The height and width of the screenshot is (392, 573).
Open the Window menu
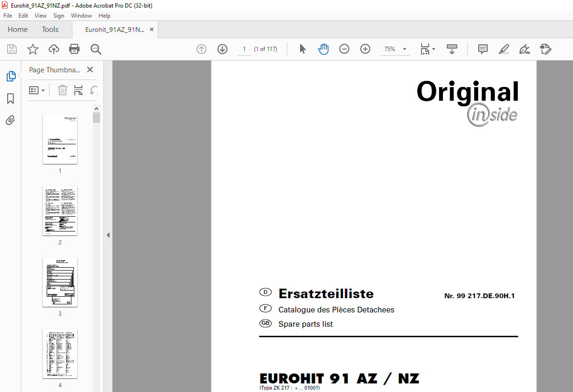[x=81, y=16]
